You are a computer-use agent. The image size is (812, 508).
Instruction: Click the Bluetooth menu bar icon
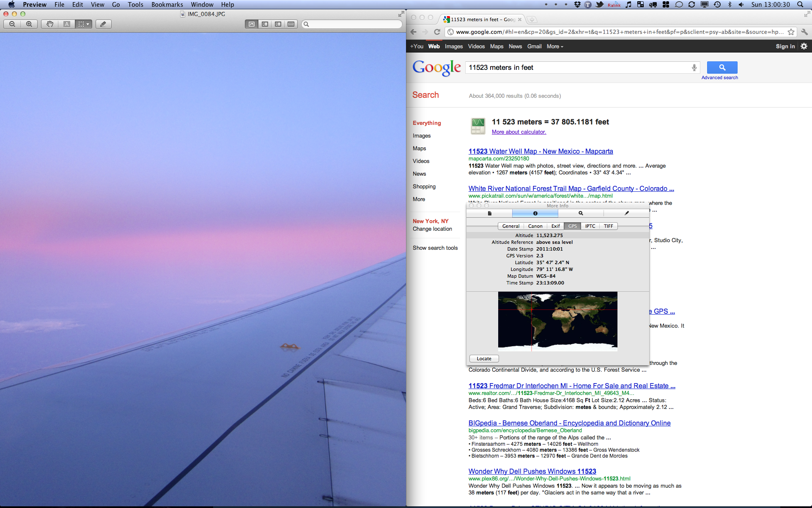(730, 4)
